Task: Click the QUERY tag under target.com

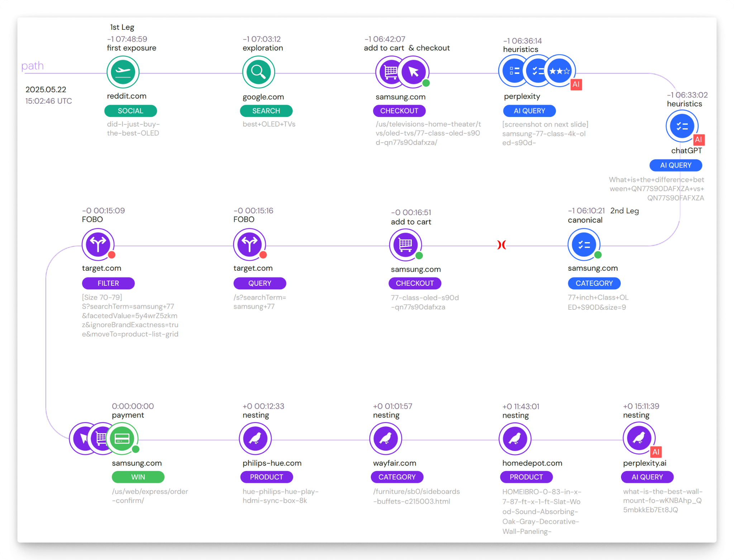Action: (x=259, y=283)
